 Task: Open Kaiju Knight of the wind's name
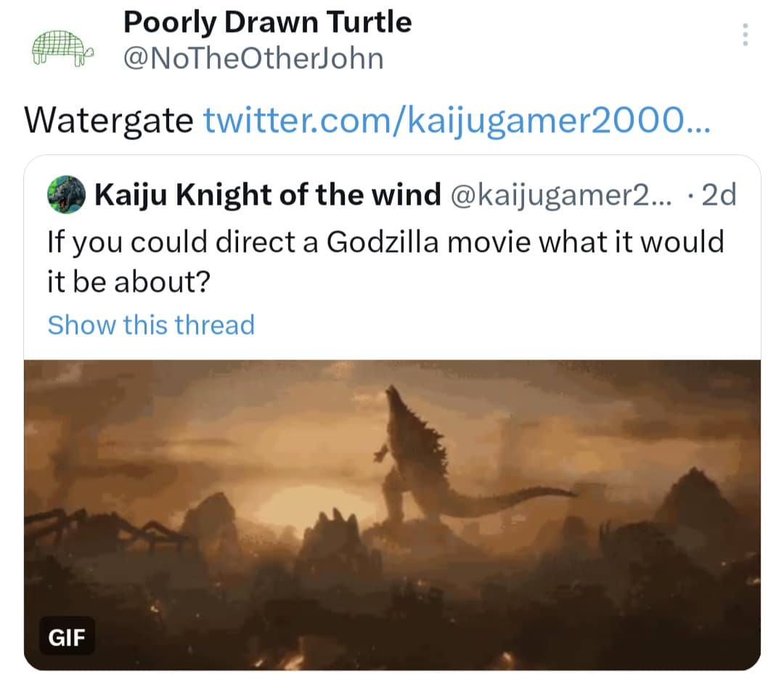268,195
